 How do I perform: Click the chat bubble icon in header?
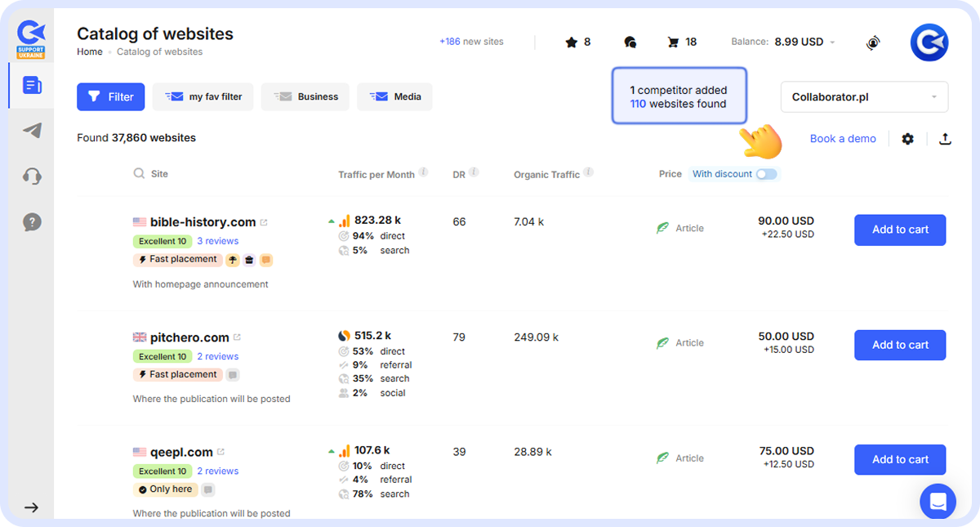[x=630, y=42]
